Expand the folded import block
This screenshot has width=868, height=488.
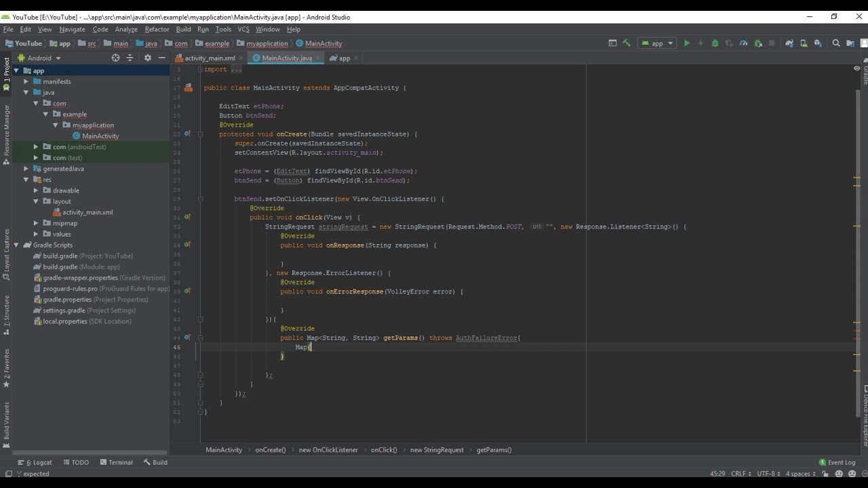(200, 69)
